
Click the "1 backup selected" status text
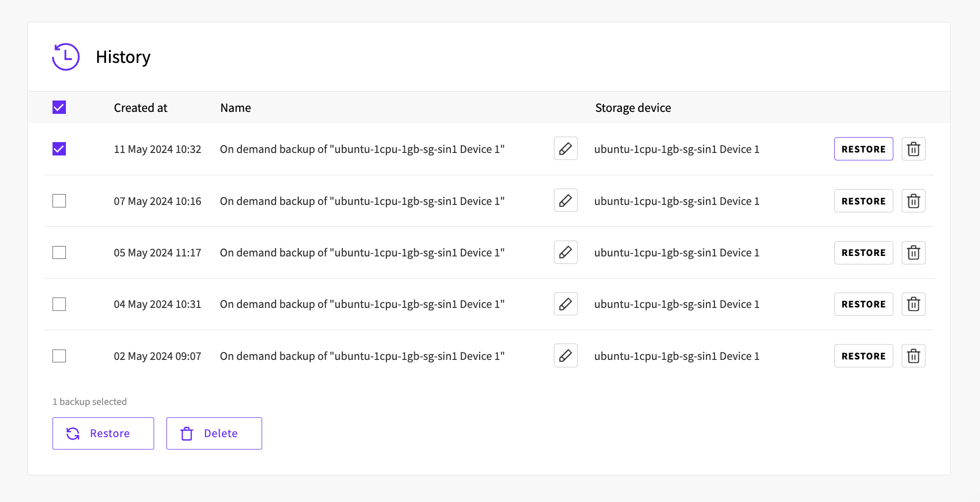coord(90,402)
